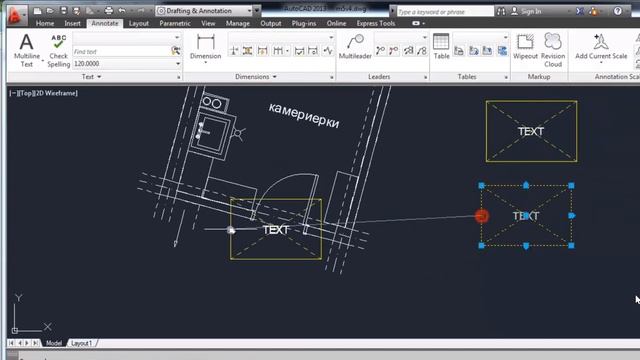The height and width of the screenshot is (360, 640).
Task: Click the Continue dimension icon
Action: pos(278,51)
